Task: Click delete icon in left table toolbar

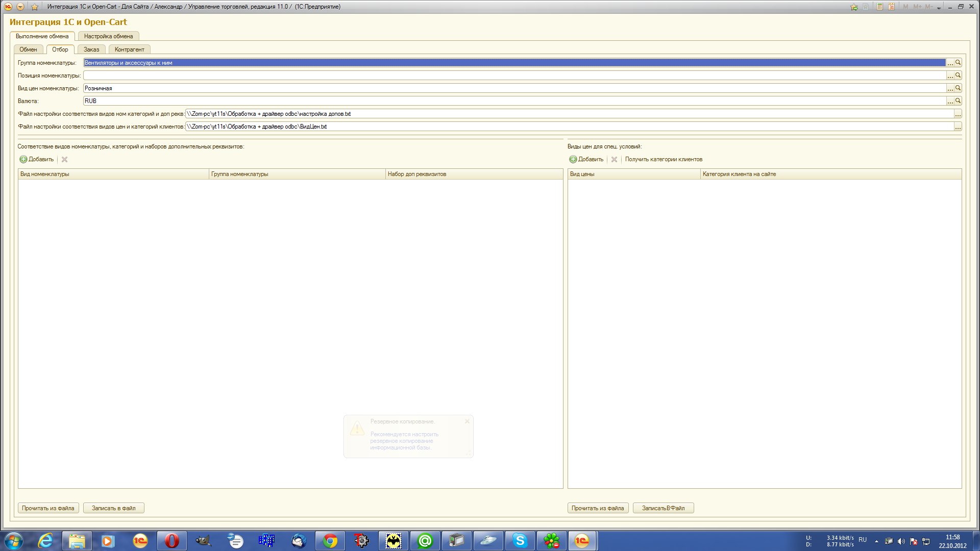Action: pyautogui.click(x=64, y=160)
